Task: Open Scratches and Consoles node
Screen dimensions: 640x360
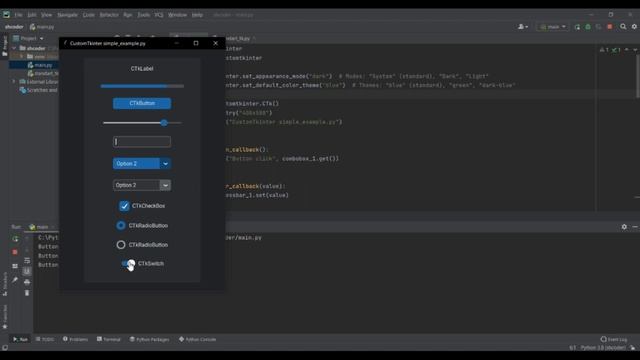Action: click(38, 90)
